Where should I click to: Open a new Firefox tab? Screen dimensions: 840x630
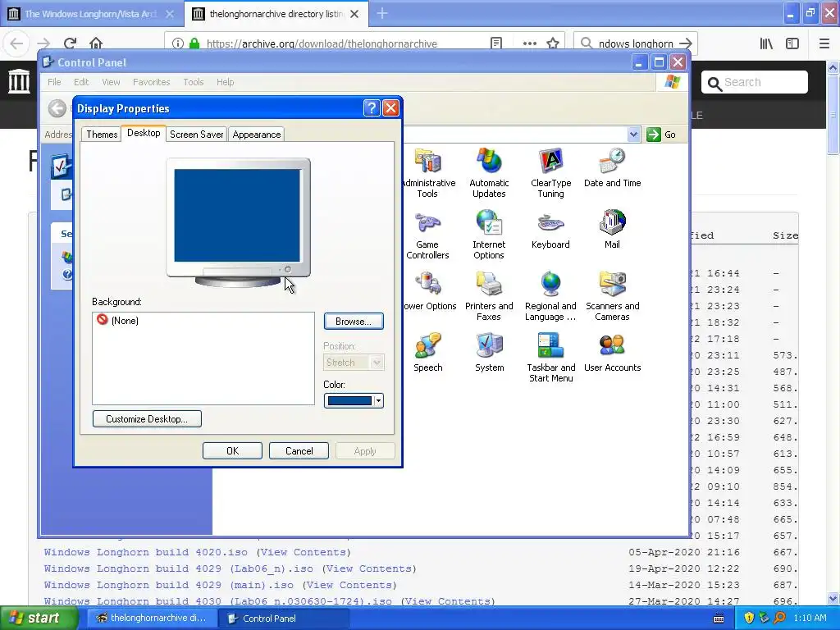[x=382, y=13]
